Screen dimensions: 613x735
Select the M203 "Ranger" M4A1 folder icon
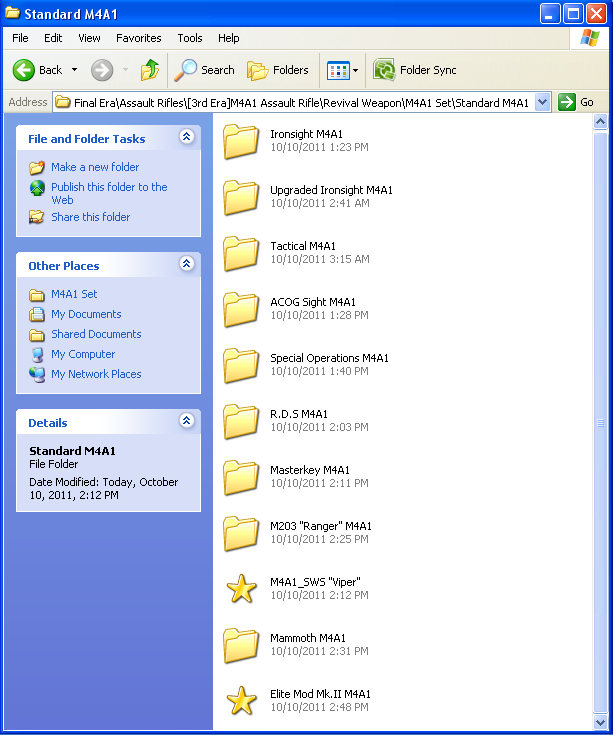(241, 533)
